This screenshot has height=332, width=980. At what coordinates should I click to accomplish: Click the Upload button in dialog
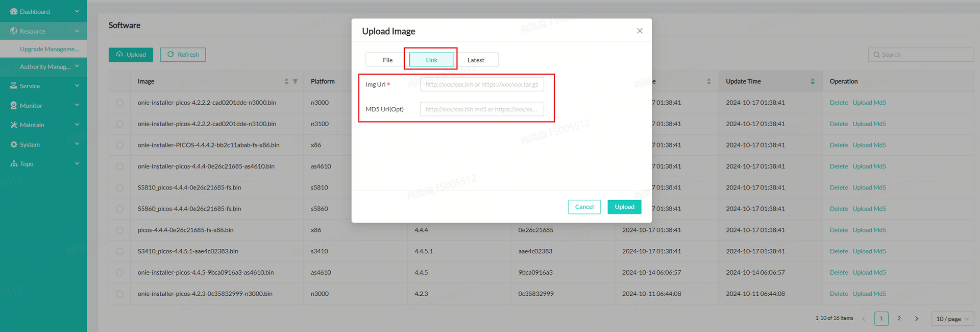point(624,207)
